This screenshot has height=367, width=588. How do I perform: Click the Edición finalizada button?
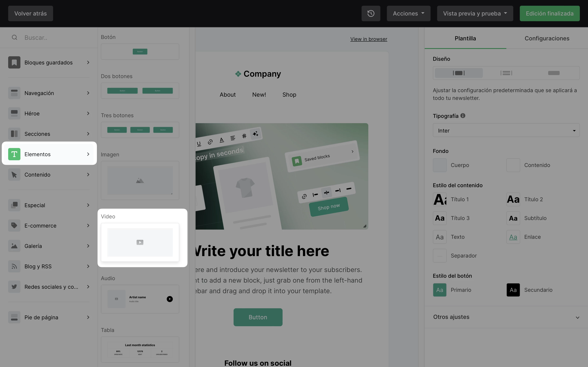point(549,13)
